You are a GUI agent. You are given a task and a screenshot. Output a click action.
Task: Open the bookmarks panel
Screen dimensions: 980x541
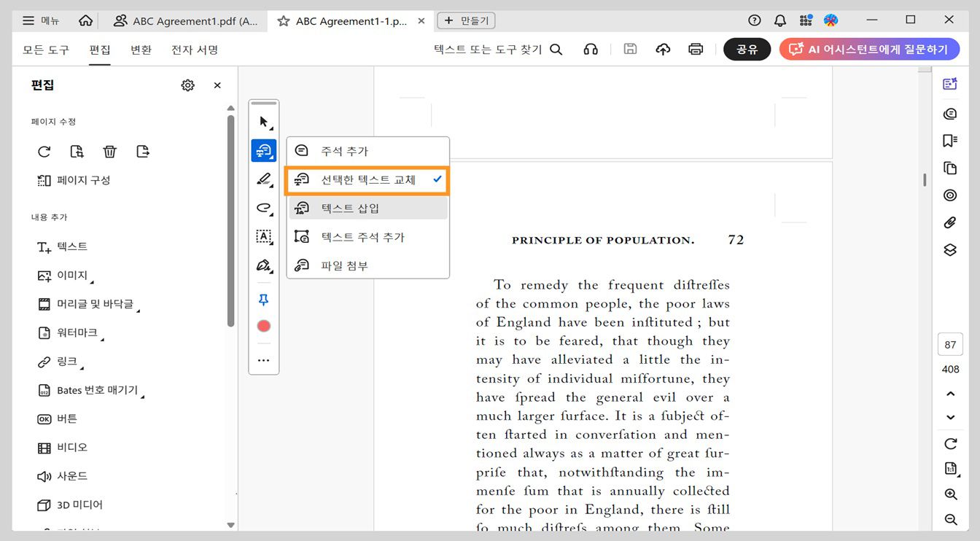coord(949,141)
